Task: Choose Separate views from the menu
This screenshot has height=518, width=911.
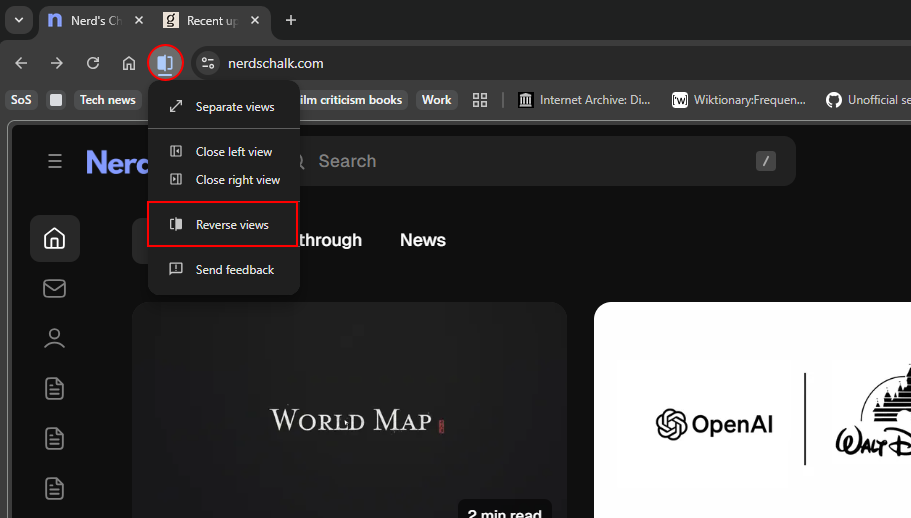Action: point(234,107)
